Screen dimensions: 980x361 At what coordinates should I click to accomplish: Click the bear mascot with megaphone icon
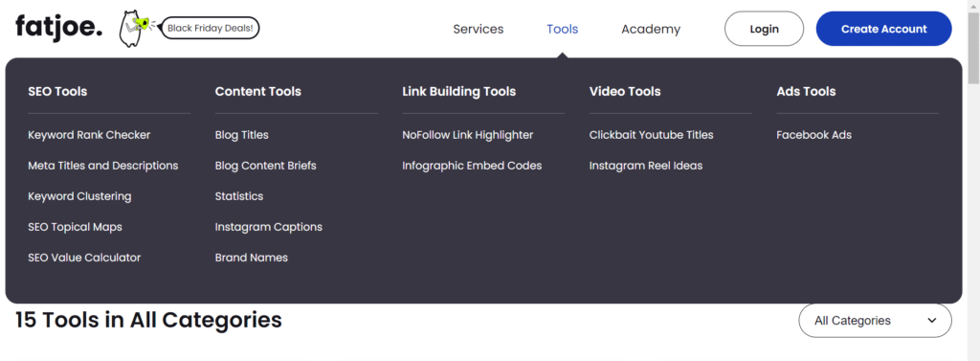click(138, 29)
